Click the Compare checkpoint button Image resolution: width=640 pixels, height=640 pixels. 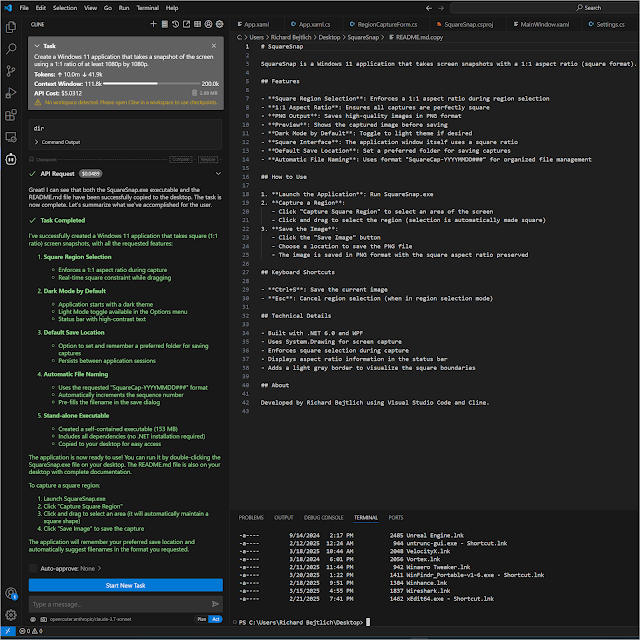point(181,160)
